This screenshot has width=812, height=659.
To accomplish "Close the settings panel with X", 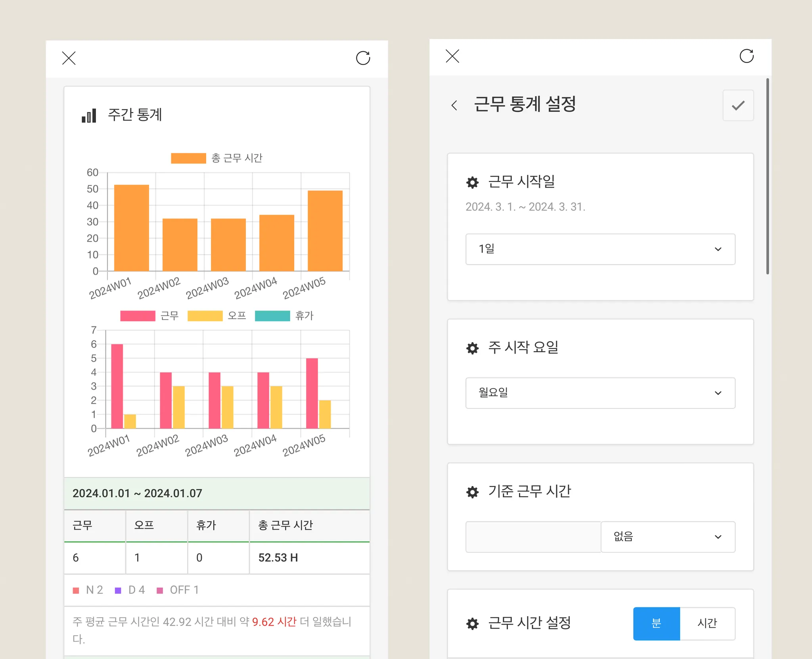I will click(x=452, y=56).
